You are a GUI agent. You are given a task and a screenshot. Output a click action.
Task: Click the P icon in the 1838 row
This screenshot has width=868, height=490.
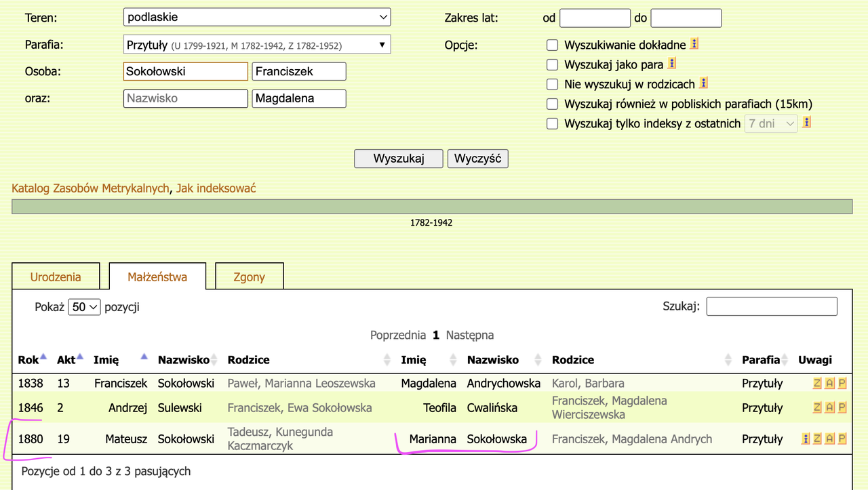842,383
